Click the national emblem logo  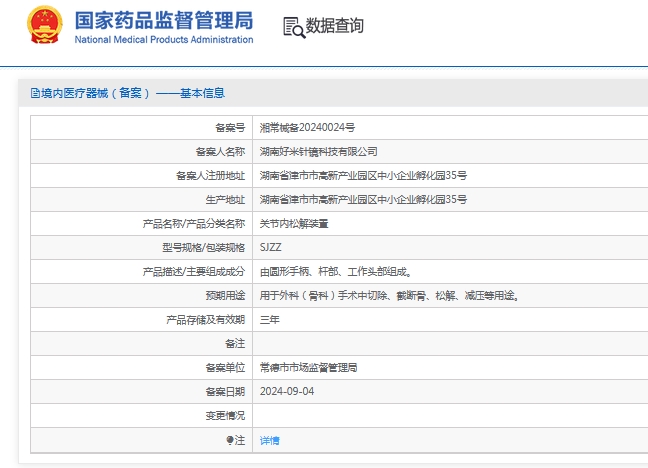click(x=45, y=24)
